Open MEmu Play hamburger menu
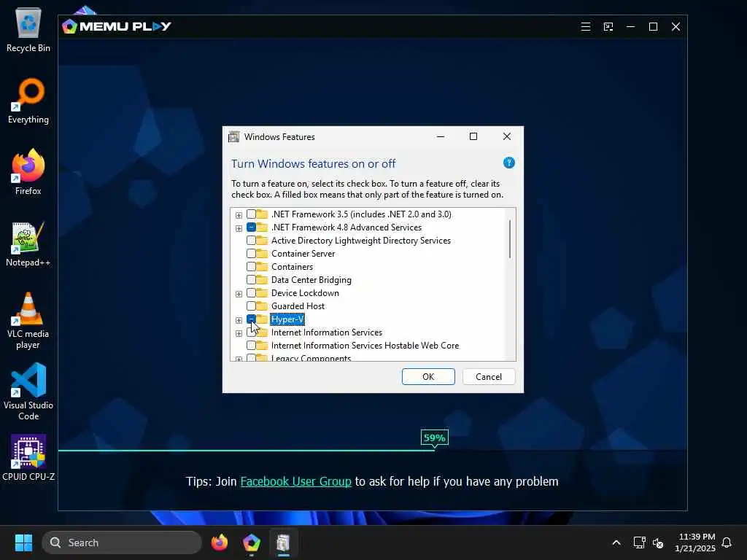 point(586,27)
